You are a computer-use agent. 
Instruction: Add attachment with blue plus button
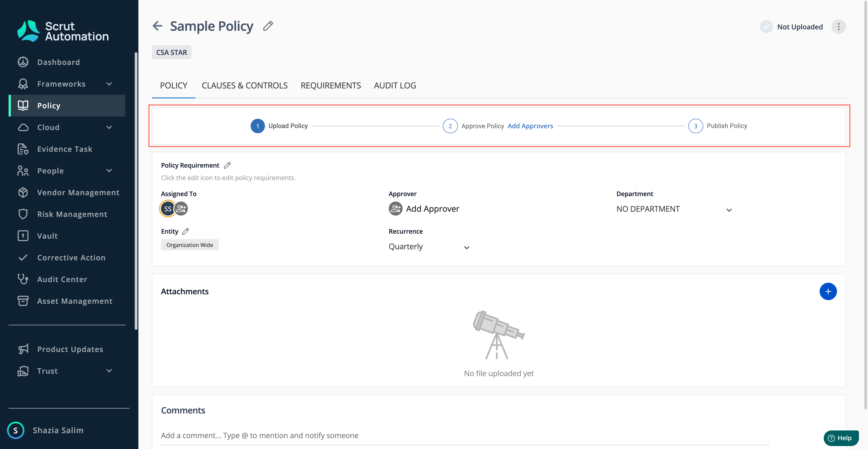[828, 292]
